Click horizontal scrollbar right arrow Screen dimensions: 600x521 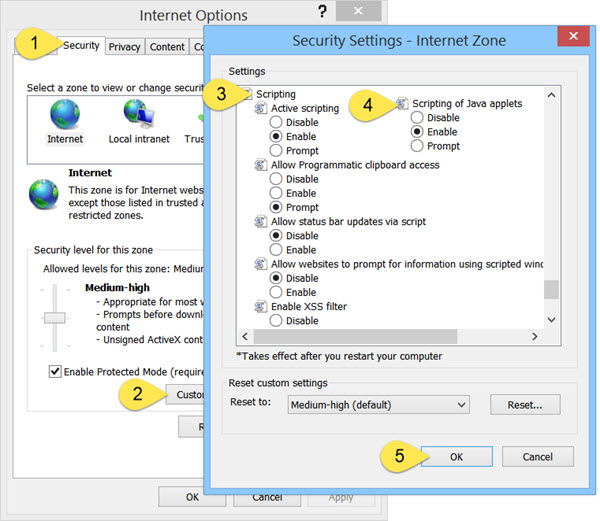pyautogui.click(x=535, y=336)
